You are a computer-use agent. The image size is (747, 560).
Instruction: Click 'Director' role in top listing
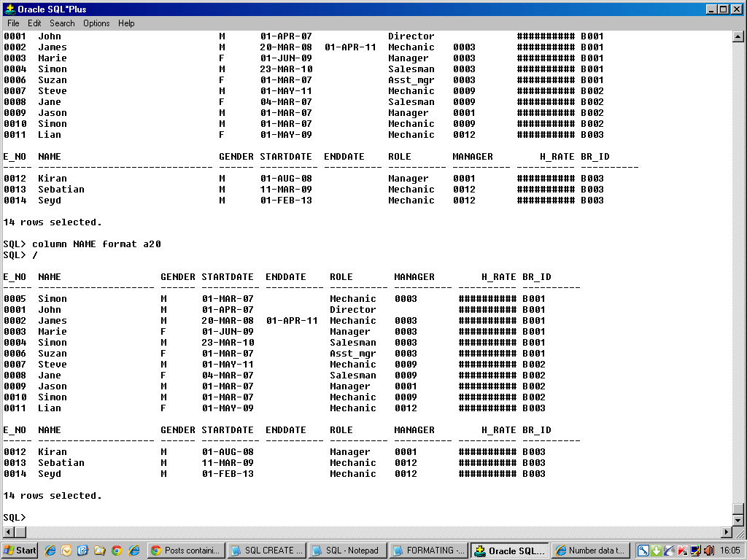click(x=411, y=36)
